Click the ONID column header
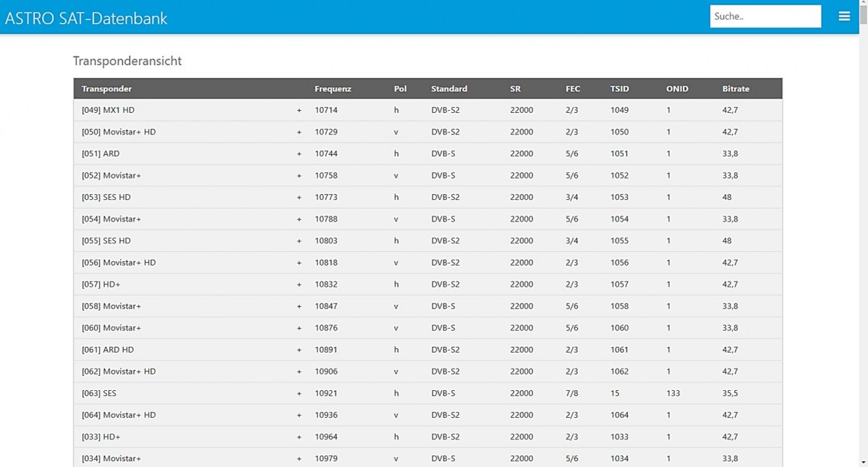This screenshot has width=868, height=467. tap(677, 88)
